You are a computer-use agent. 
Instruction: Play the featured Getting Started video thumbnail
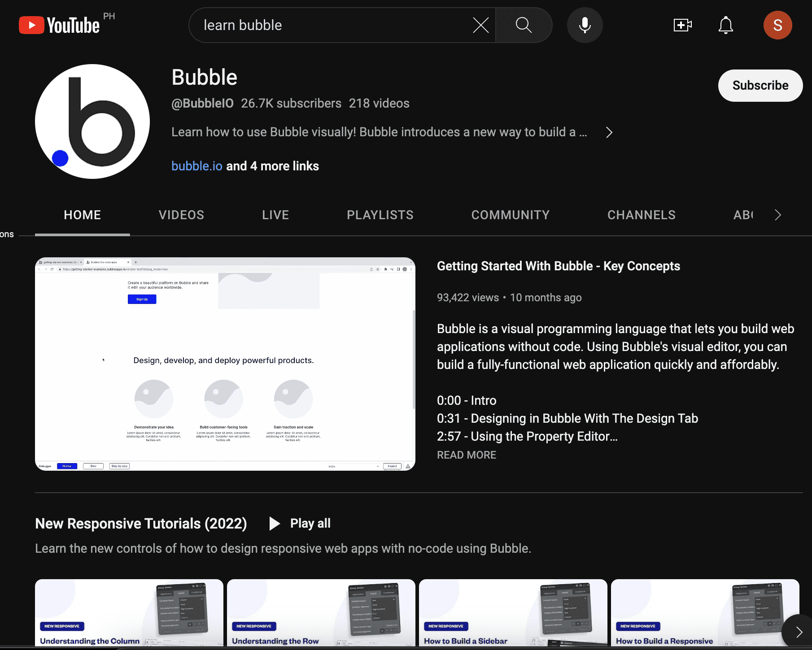click(225, 364)
